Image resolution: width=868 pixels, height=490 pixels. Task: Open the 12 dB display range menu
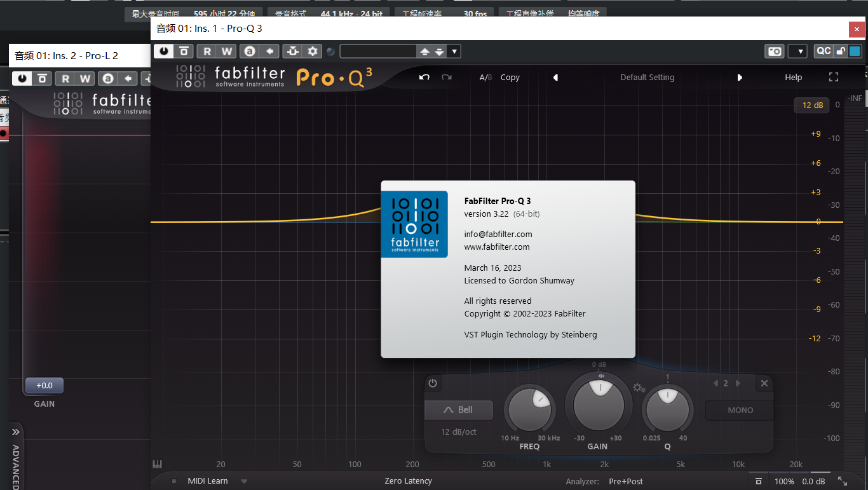coord(812,105)
